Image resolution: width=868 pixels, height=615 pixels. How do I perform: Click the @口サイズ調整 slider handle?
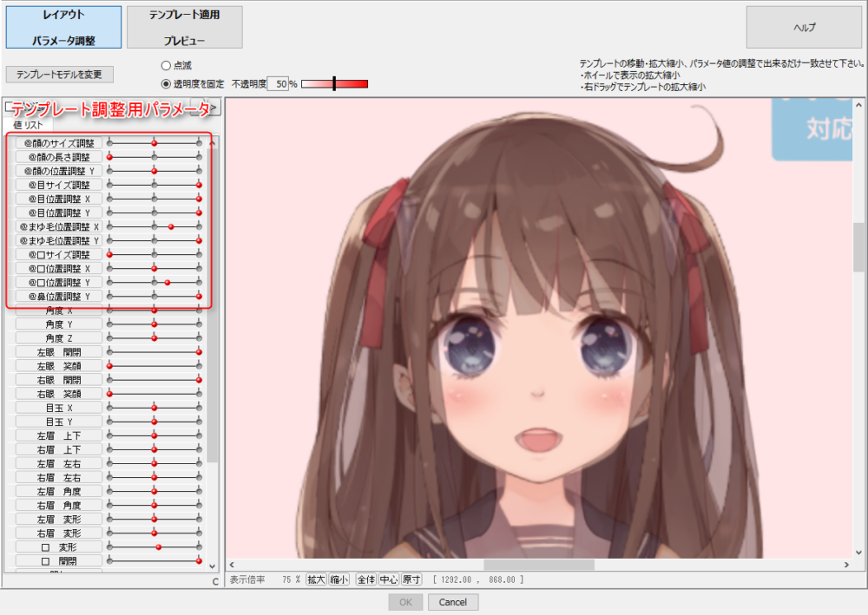tap(109, 254)
